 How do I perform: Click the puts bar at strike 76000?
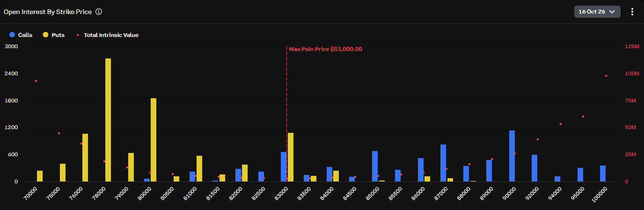tap(85, 158)
